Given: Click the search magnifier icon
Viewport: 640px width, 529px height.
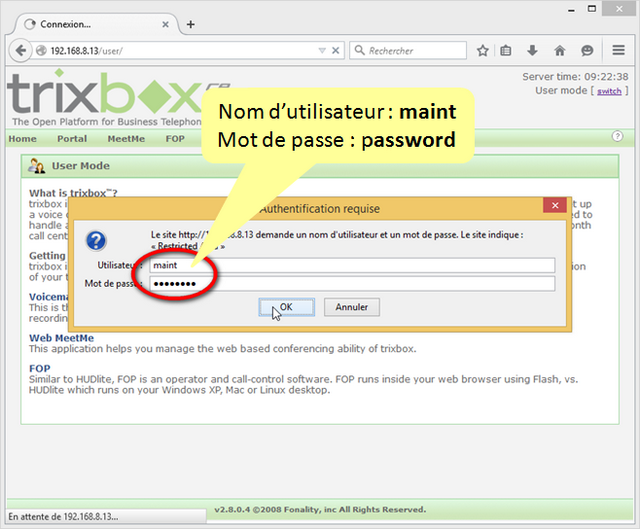Looking at the screenshot, I should pyautogui.click(x=359, y=50).
